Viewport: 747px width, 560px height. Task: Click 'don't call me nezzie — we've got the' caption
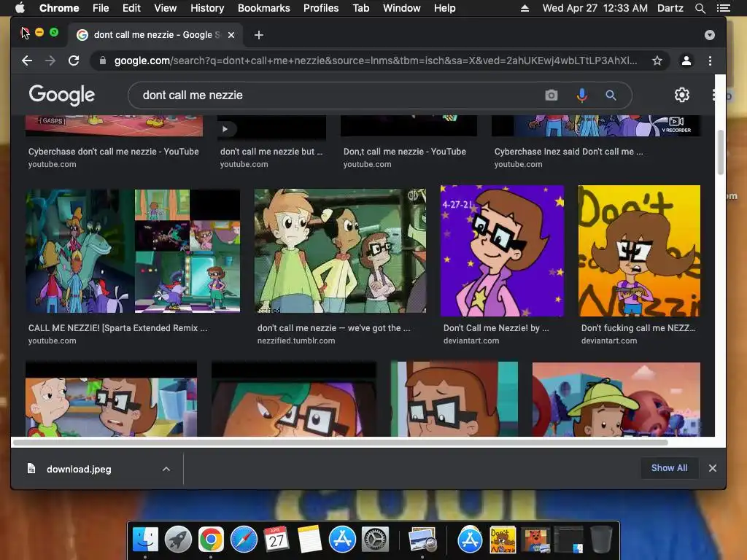tap(333, 327)
